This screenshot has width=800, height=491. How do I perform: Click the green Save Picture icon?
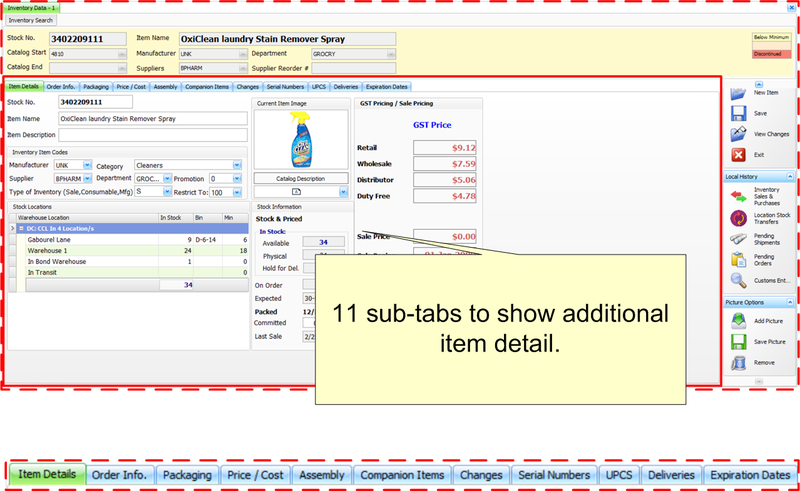pyautogui.click(x=738, y=341)
